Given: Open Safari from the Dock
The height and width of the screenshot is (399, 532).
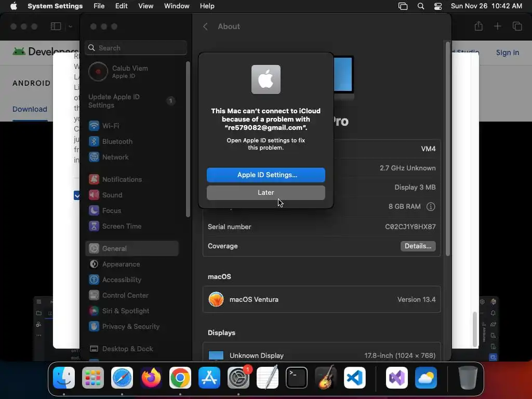Looking at the screenshot, I should 122,378.
